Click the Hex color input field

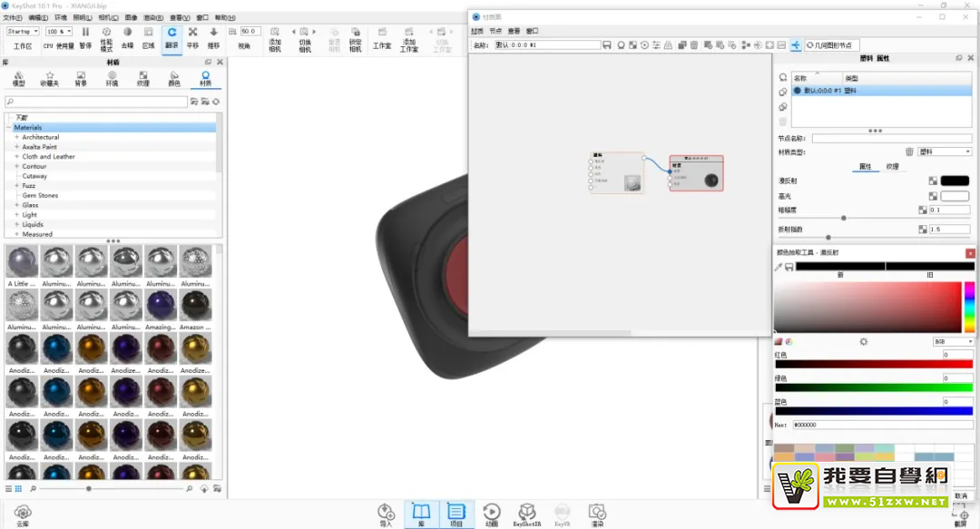click(x=882, y=424)
